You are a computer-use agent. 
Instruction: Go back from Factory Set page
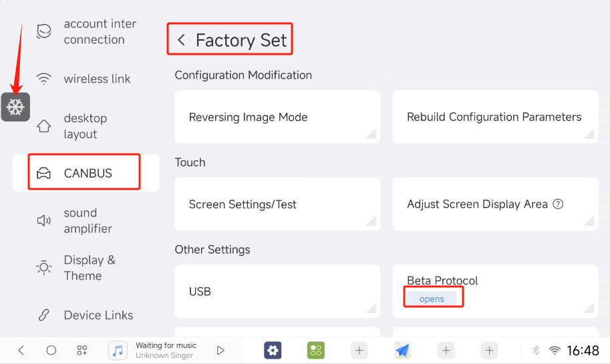(x=181, y=40)
